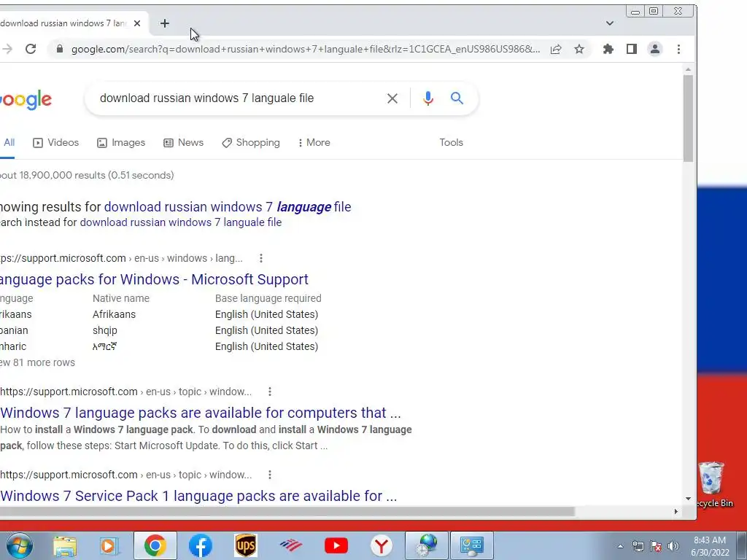Click the share page icon in address bar
This screenshot has height=560, width=747.
[x=555, y=49]
